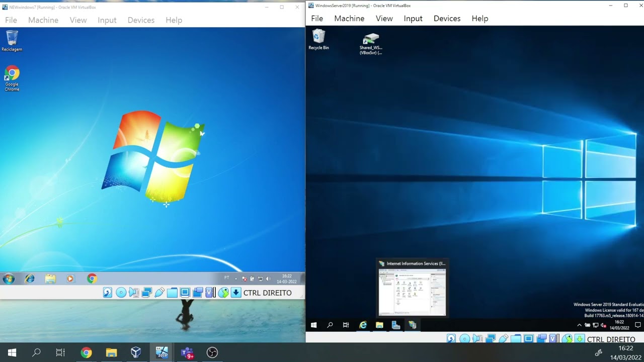
Task: Open Machine menu in WindowsServer2019 window
Action: click(349, 19)
